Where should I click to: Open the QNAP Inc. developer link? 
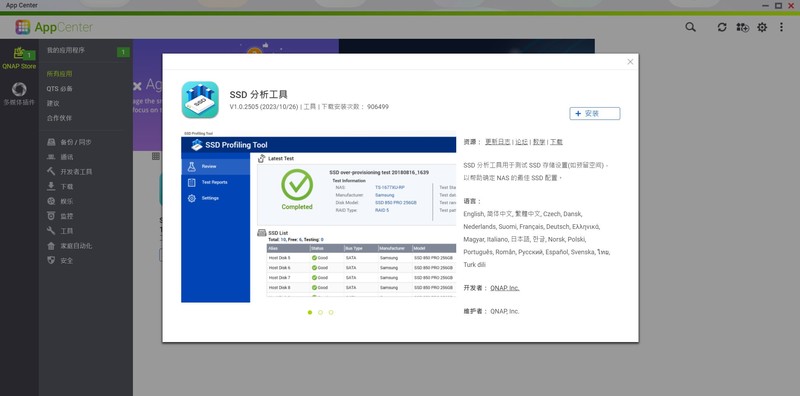click(505, 288)
